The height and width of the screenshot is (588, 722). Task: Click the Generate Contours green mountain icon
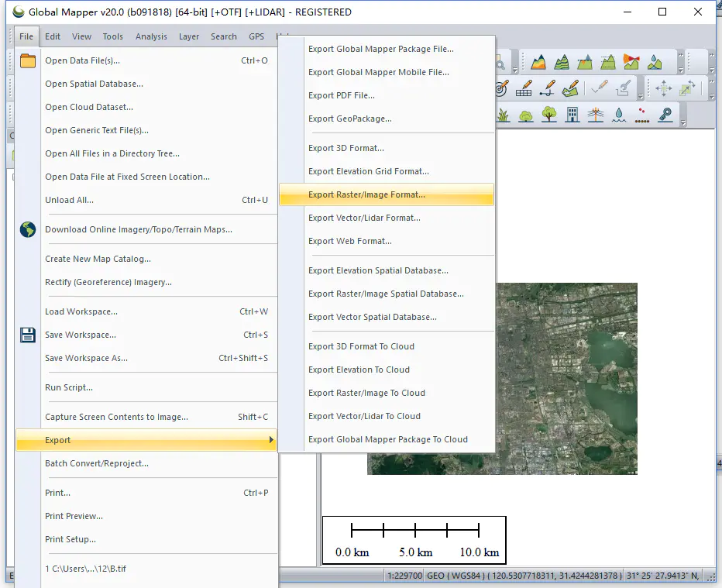coord(562,62)
